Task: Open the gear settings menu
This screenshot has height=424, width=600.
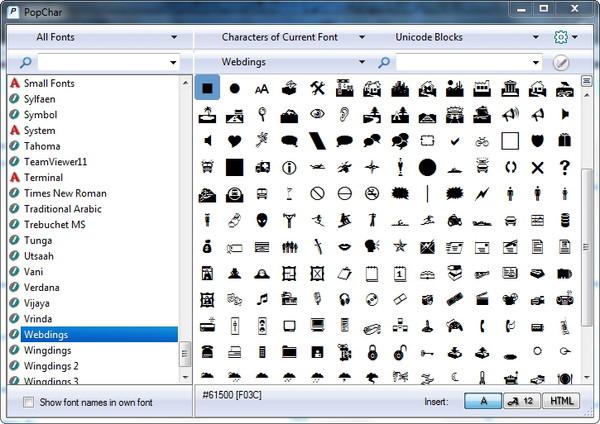Action: 566,37
